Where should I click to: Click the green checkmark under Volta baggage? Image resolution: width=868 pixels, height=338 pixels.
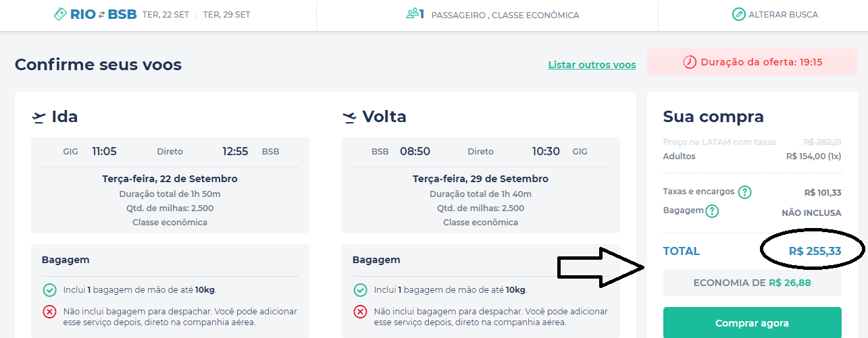tap(360, 290)
